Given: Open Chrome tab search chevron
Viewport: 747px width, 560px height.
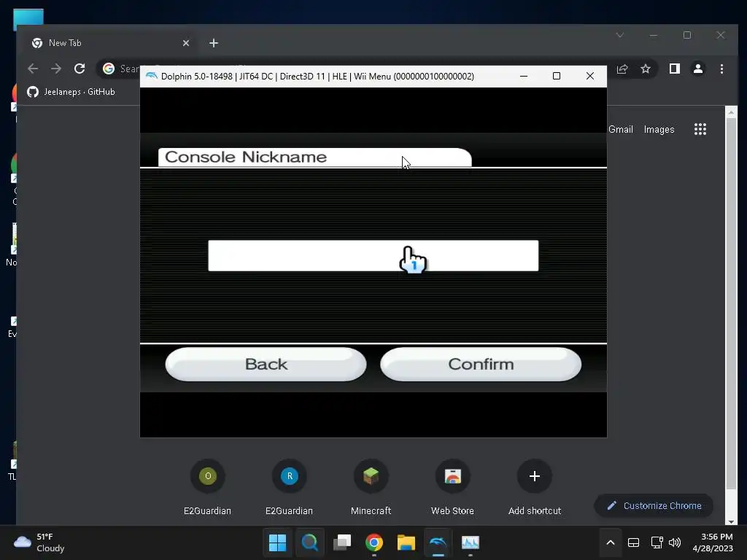Looking at the screenshot, I should (x=620, y=35).
